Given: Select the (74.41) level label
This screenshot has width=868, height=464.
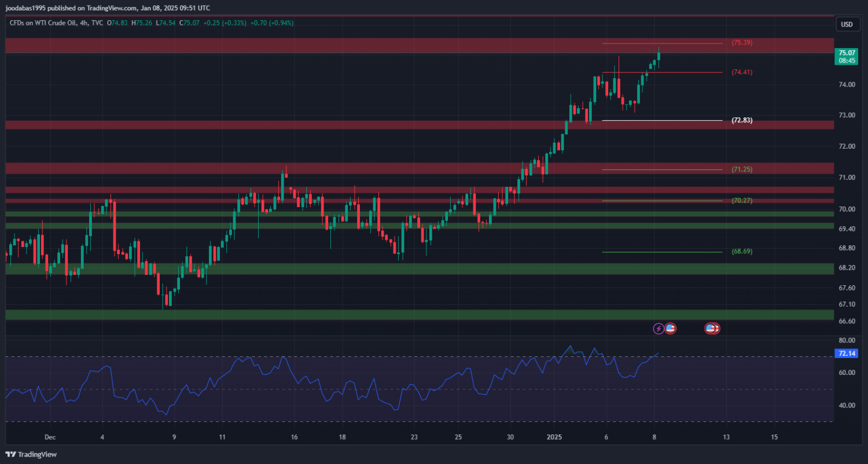Looking at the screenshot, I should [742, 72].
